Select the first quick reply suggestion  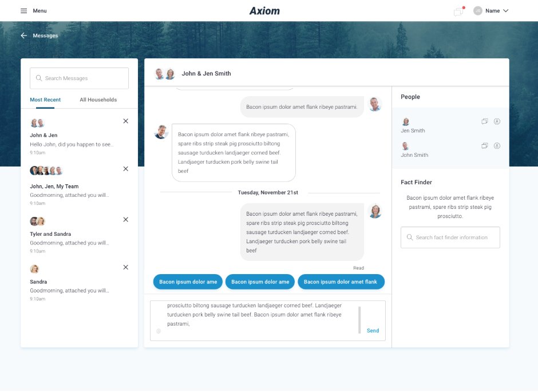click(x=187, y=282)
